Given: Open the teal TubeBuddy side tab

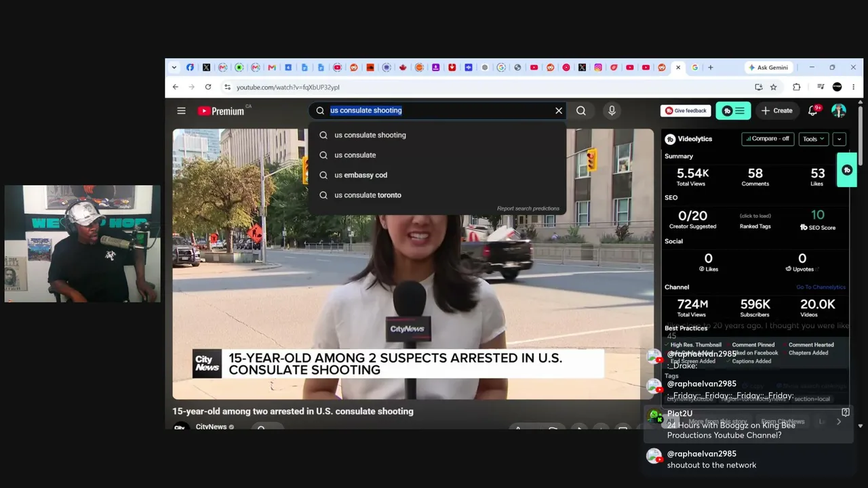Looking at the screenshot, I should [847, 170].
